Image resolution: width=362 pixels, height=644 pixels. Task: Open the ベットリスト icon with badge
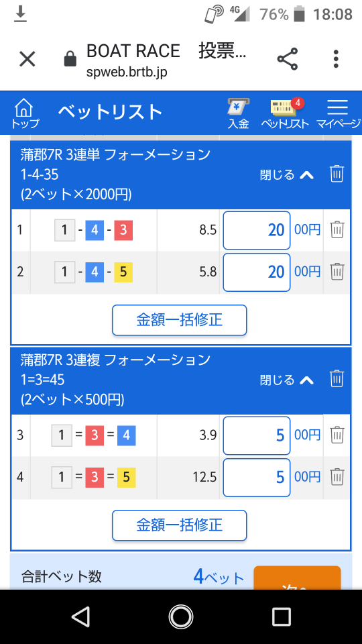284,114
